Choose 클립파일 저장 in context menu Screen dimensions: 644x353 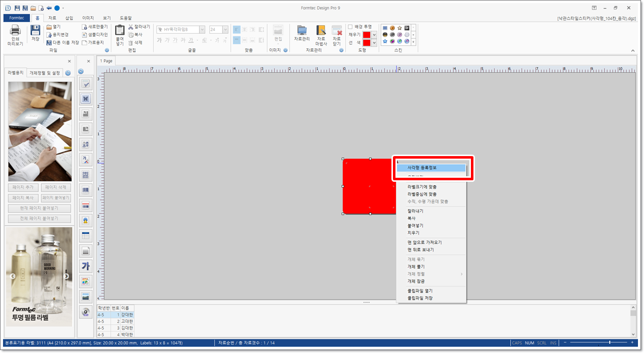[431, 298]
